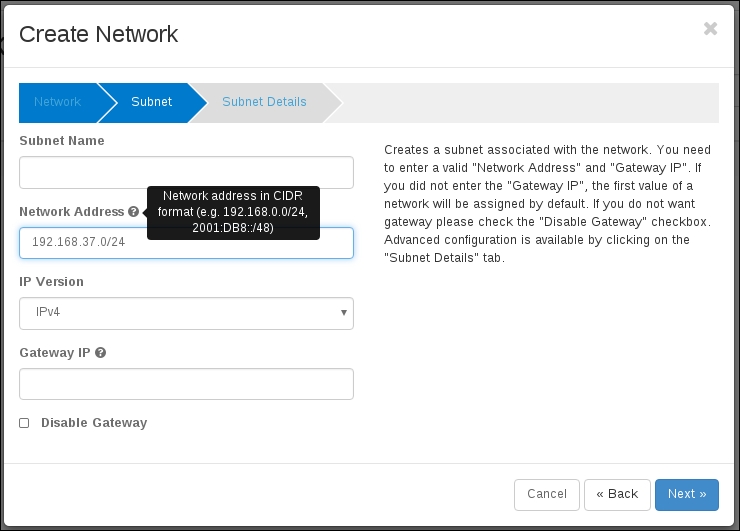This screenshot has width=740, height=531.
Task: Click the Network Address label text
Action: tap(72, 212)
